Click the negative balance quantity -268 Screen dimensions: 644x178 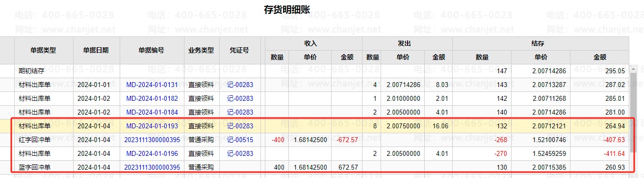[x=501, y=140]
